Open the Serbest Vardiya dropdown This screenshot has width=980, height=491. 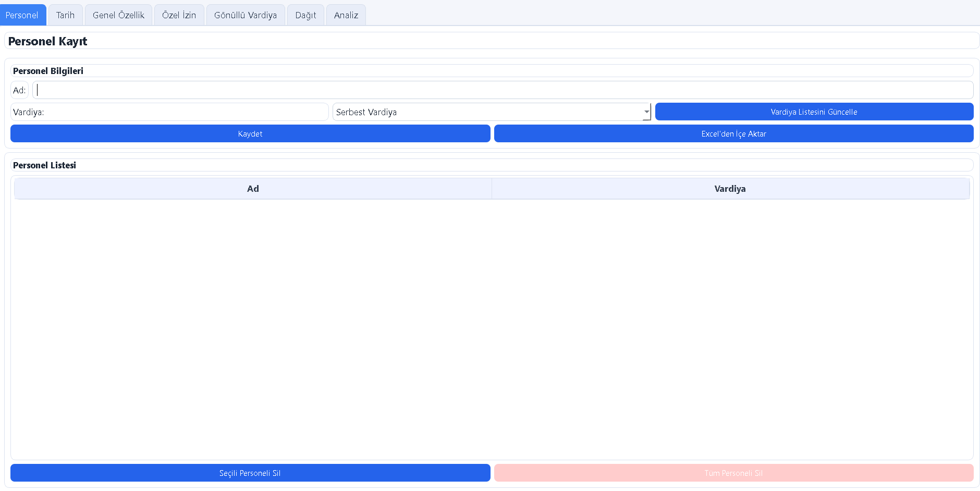(x=492, y=112)
